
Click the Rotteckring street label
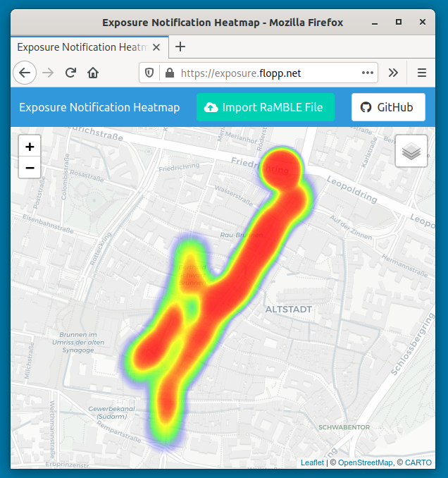(x=101, y=248)
